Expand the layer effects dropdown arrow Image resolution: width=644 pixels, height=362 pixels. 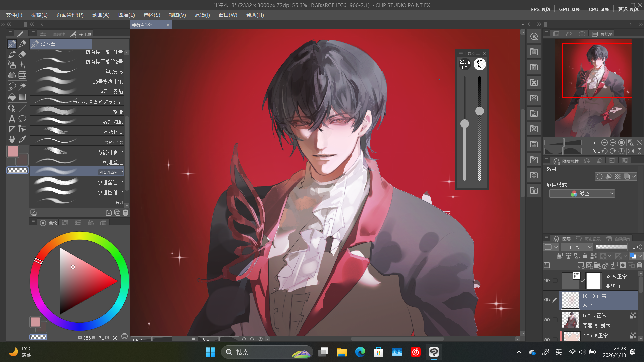(x=634, y=176)
